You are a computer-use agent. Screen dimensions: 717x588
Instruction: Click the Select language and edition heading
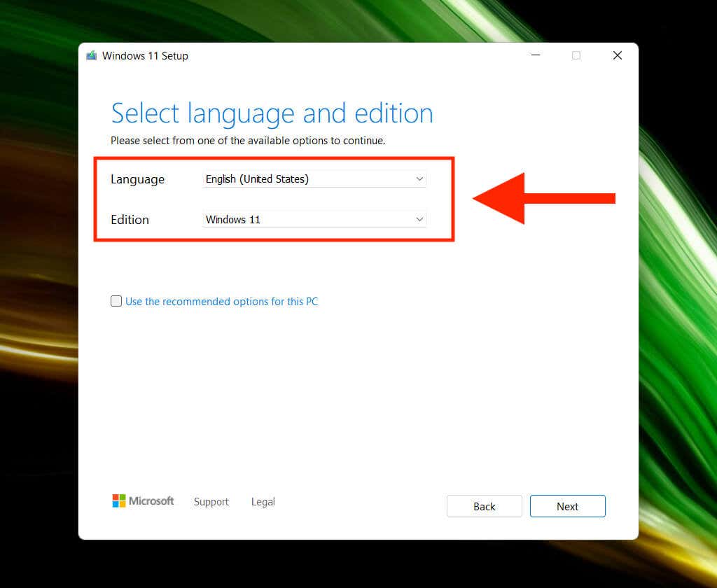click(272, 113)
